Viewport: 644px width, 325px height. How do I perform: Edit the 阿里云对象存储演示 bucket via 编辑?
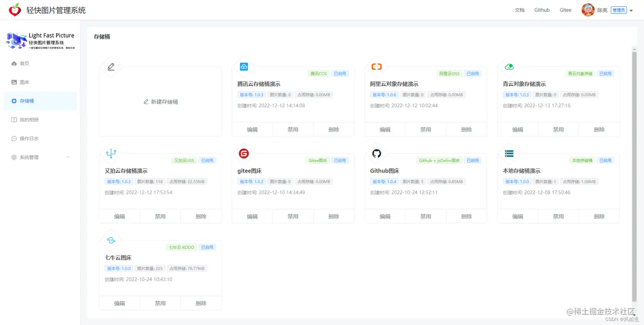pos(385,129)
